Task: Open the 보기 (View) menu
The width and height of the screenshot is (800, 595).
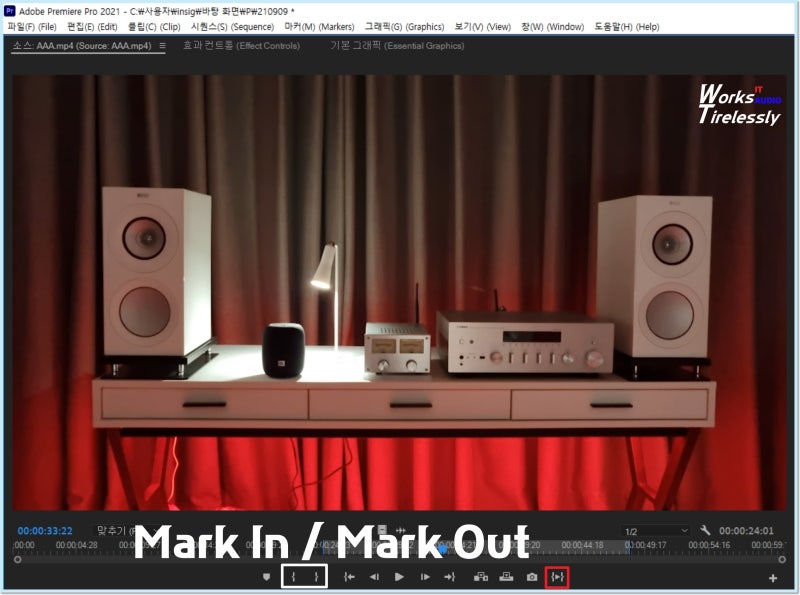Action: pyautogui.click(x=483, y=27)
